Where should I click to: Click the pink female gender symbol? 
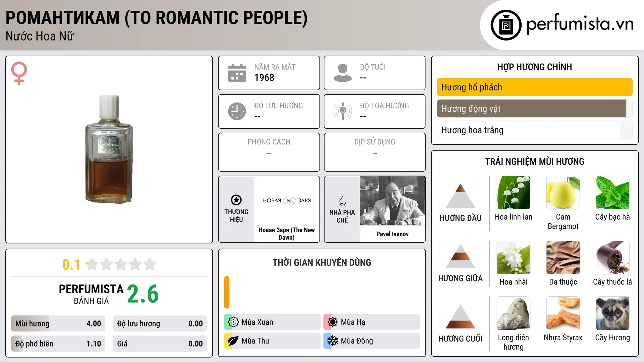click(19, 73)
